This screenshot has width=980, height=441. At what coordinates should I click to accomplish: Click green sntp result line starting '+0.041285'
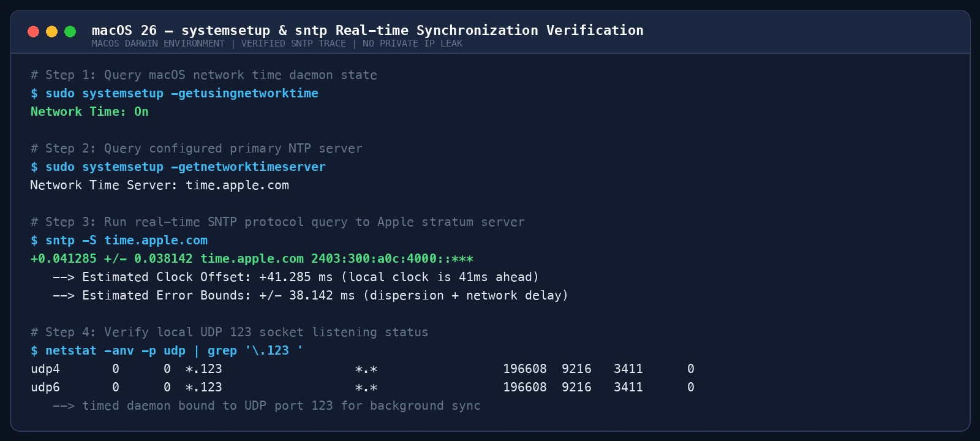coord(252,258)
